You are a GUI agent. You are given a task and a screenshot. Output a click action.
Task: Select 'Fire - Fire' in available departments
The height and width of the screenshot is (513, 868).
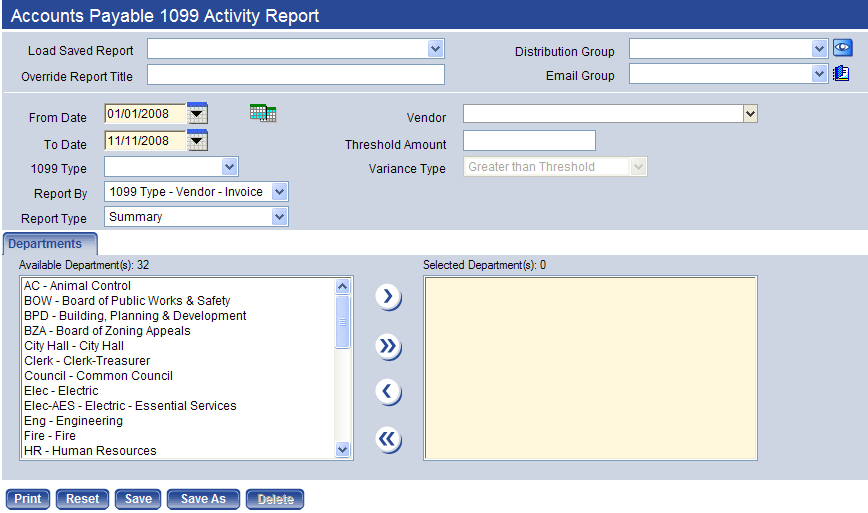(50, 436)
